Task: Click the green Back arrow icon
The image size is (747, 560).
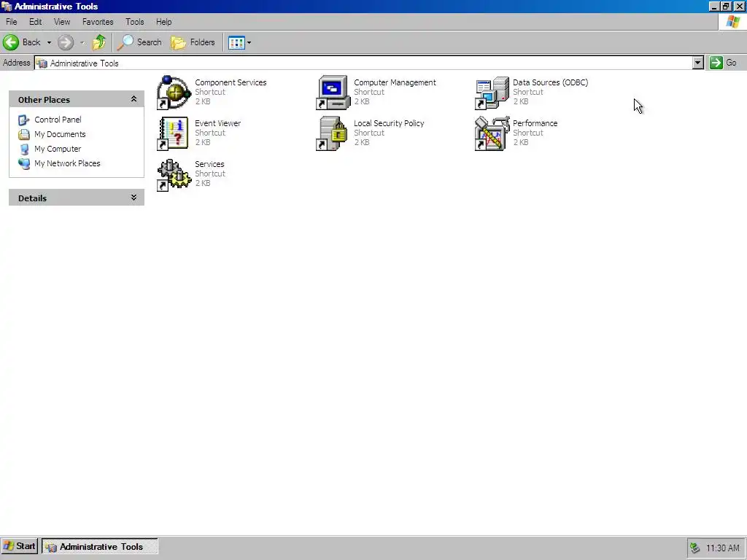Action: [x=11, y=42]
